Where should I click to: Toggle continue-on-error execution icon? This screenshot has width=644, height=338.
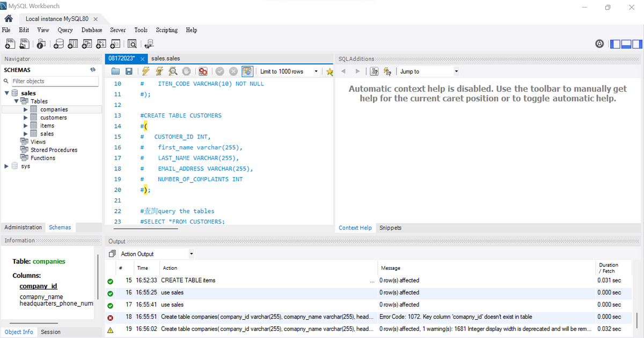pos(203,71)
